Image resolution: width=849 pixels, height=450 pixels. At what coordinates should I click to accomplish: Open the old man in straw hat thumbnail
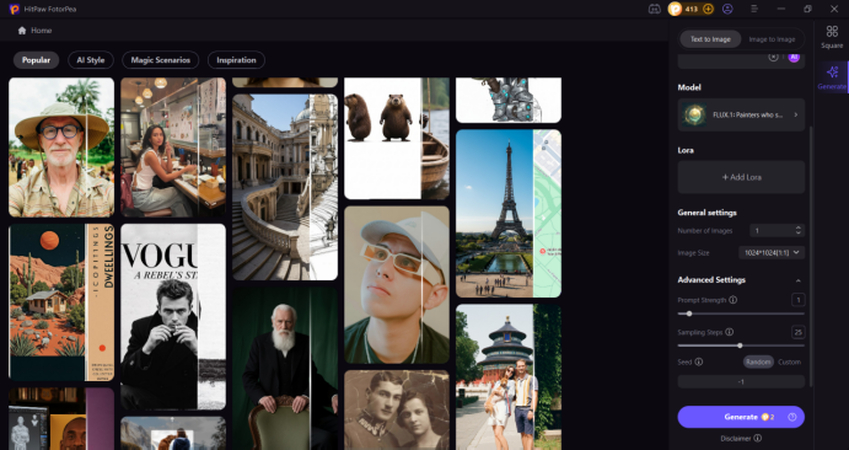62,147
